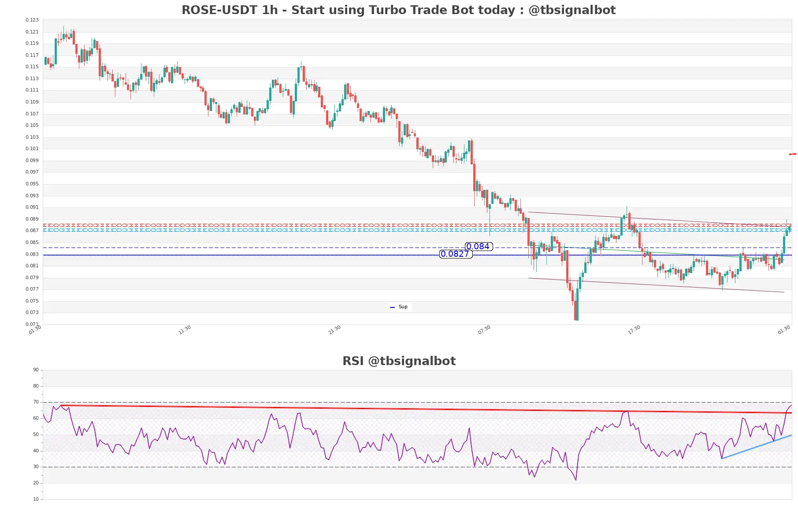Viewport: 798px width, 532px height.
Task: Click the 0.103 price axis label
Action: pyautogui.click(x=32, y=137)
